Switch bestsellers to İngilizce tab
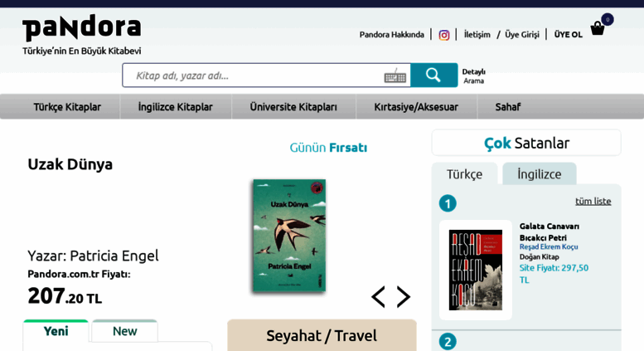 point(540,174)
